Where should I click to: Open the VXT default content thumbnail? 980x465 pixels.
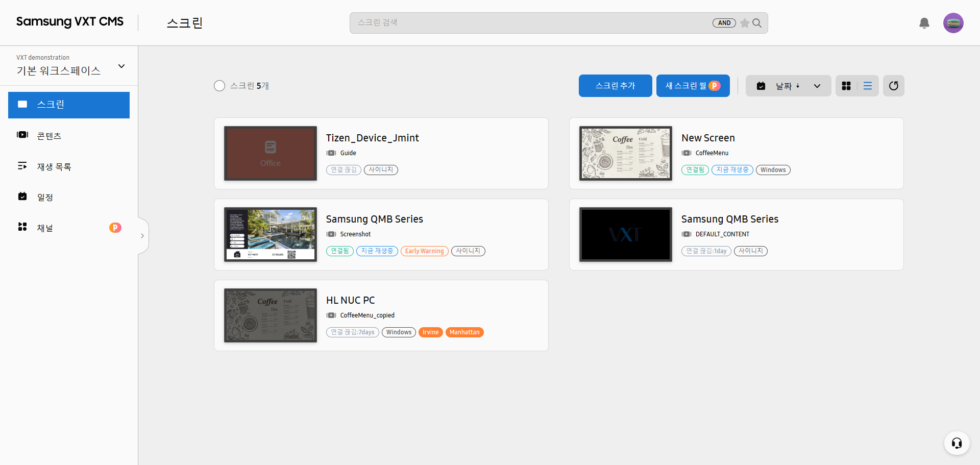click(626, 234)
